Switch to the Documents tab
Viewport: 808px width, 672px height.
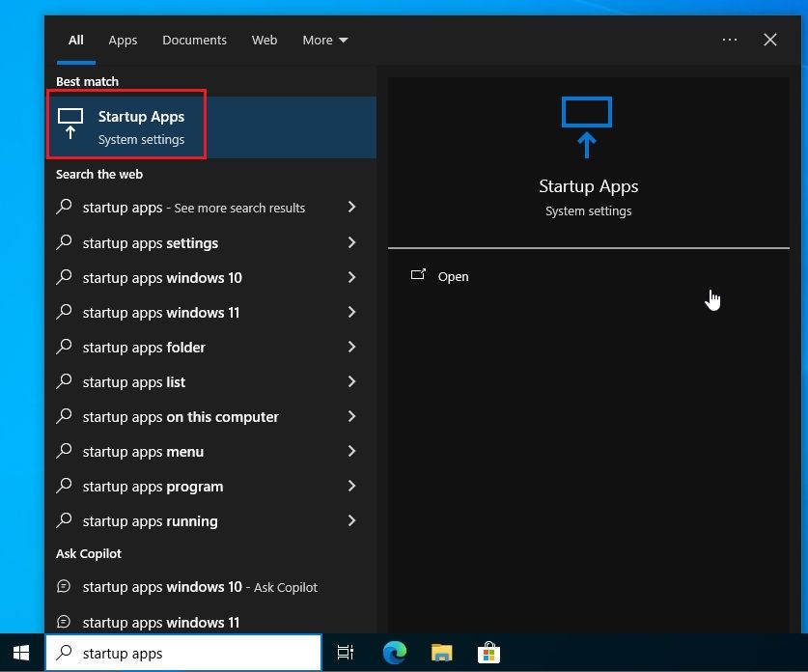194,41
